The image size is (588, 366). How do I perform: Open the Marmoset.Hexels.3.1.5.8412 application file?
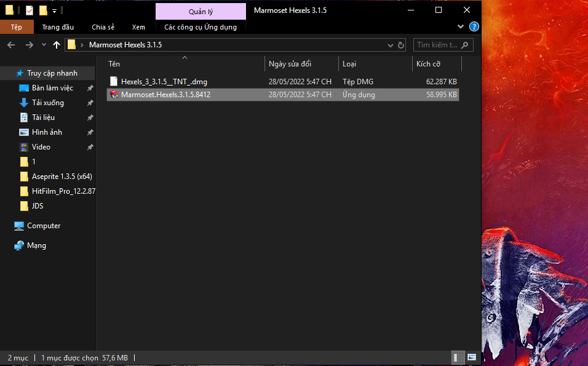point(165,95)
